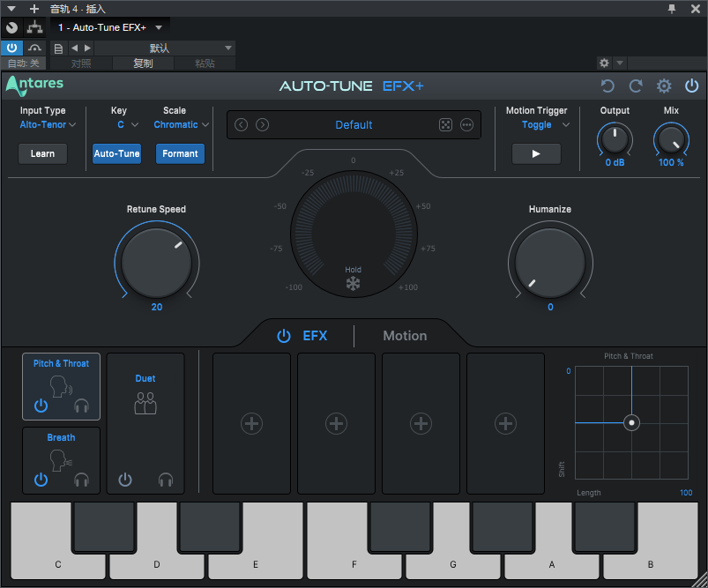Image resolution: width=708 pixels, height=588 pixels.
Task: Add effect in fourth empty slot
Action: pyautogui.click(x=506, y=424)
